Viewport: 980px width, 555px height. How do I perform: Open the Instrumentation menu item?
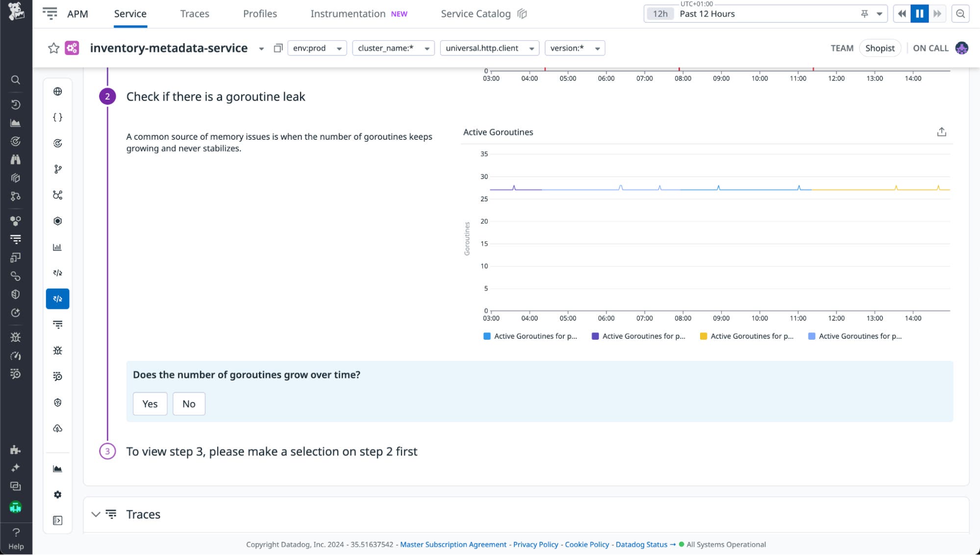[x=348, y=13]
